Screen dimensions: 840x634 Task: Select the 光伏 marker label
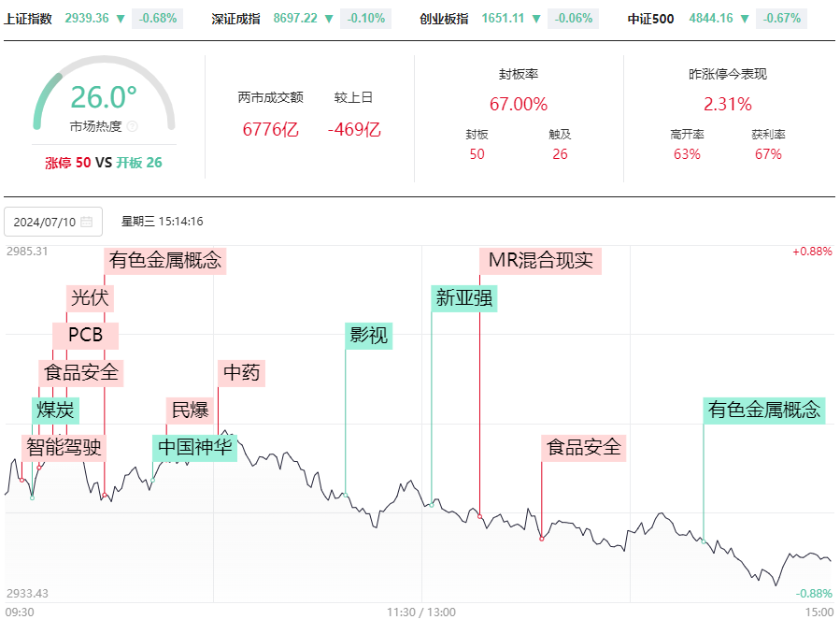click(x=90, y=298)
